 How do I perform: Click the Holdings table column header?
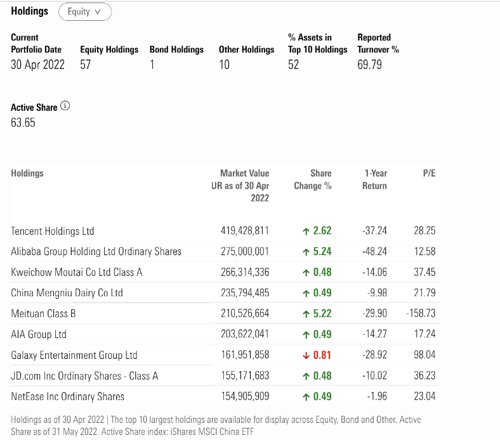(x=27, y=173)
